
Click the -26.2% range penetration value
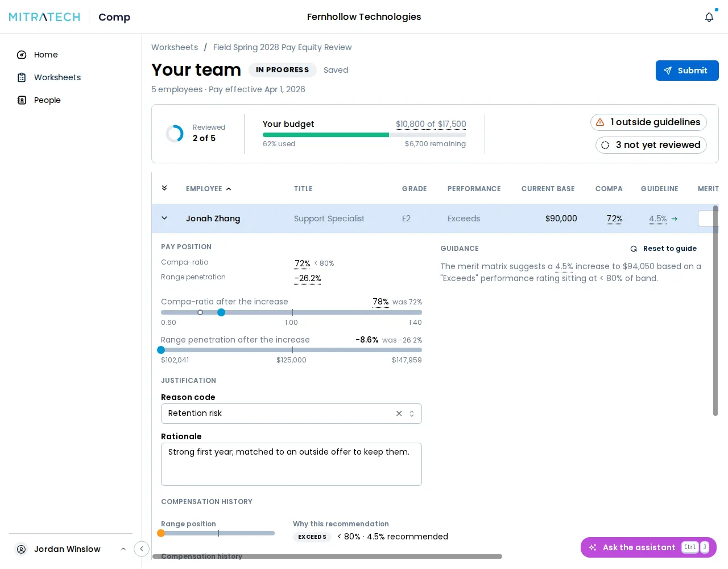coord(308,278)
